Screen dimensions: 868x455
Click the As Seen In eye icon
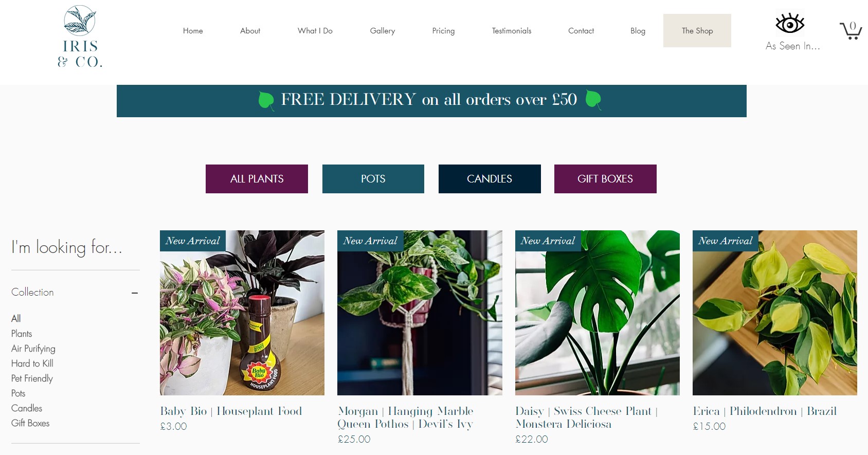(790, 24)
